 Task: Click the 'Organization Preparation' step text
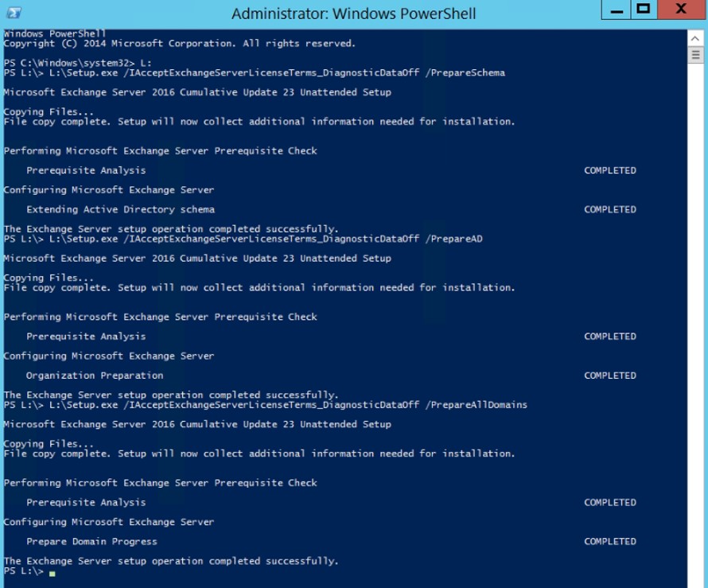[95, 376]
